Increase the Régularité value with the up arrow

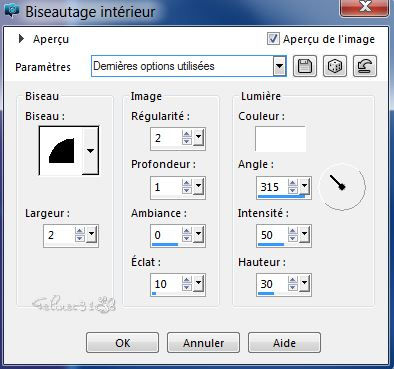(187, 134)
